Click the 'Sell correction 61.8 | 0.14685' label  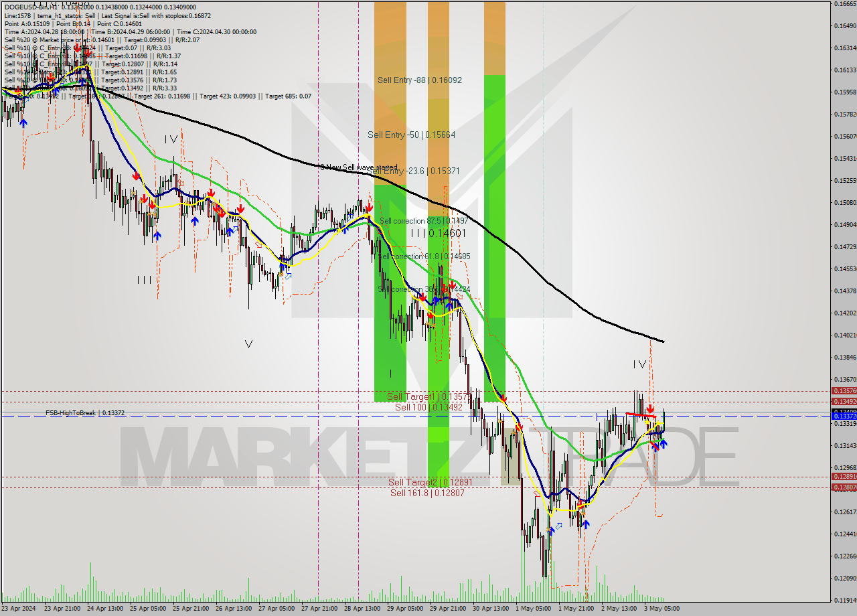click(424, 256)
